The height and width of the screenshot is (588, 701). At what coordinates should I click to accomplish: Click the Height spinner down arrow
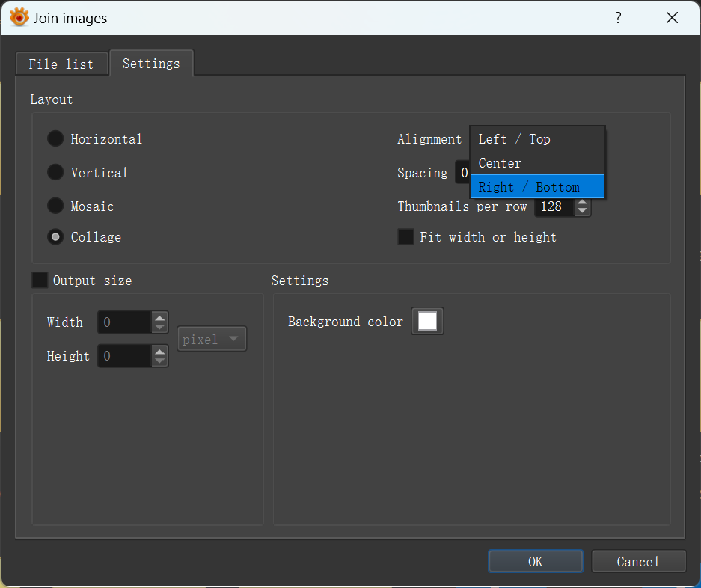coord(159,361)
